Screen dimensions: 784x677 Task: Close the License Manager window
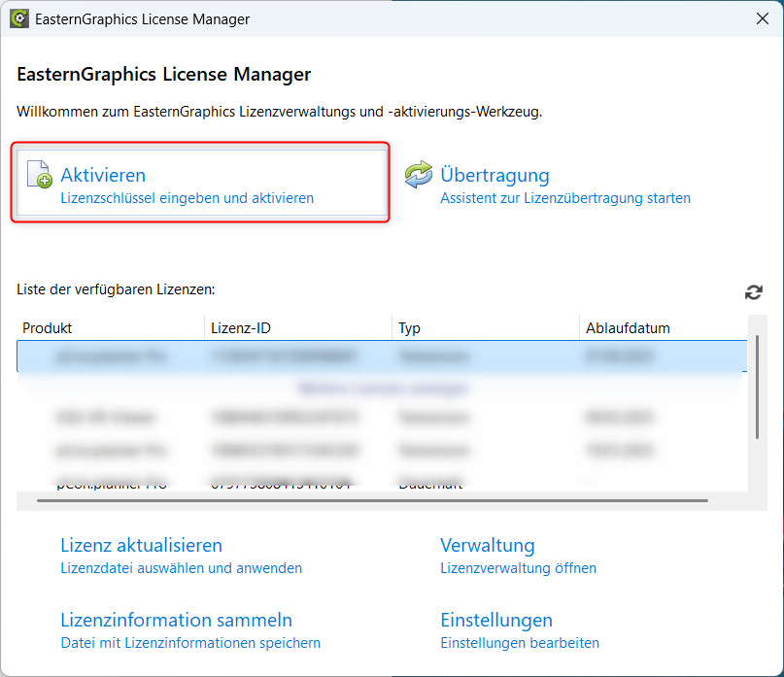click(x=761, y=18)
